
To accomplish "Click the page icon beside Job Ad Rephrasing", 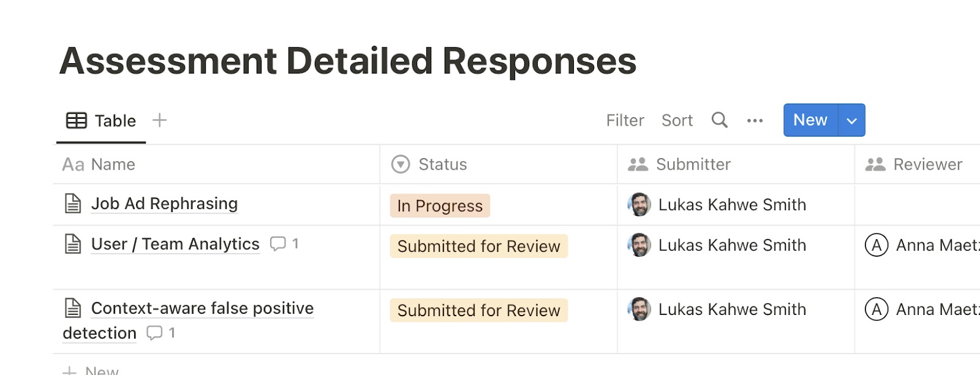I will pos(73,203).
